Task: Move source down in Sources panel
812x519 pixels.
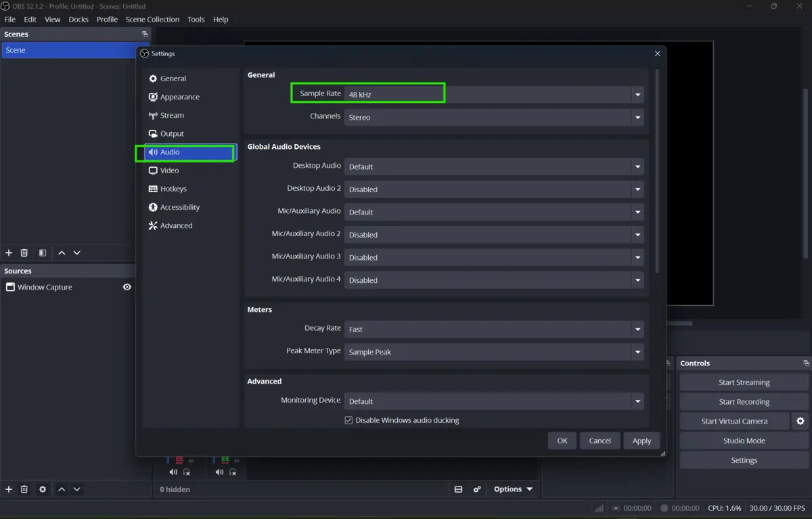Action: click(77, 489)
